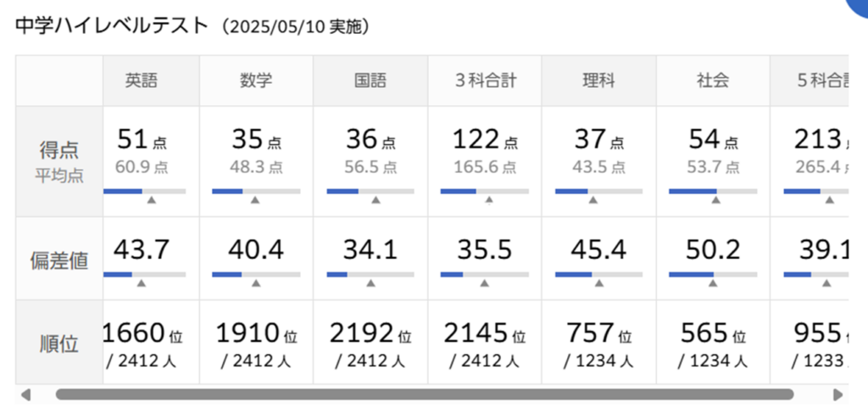Click the 社会 column header
Image resolution: width=868 pixels, height=409 pixels.
713,81
